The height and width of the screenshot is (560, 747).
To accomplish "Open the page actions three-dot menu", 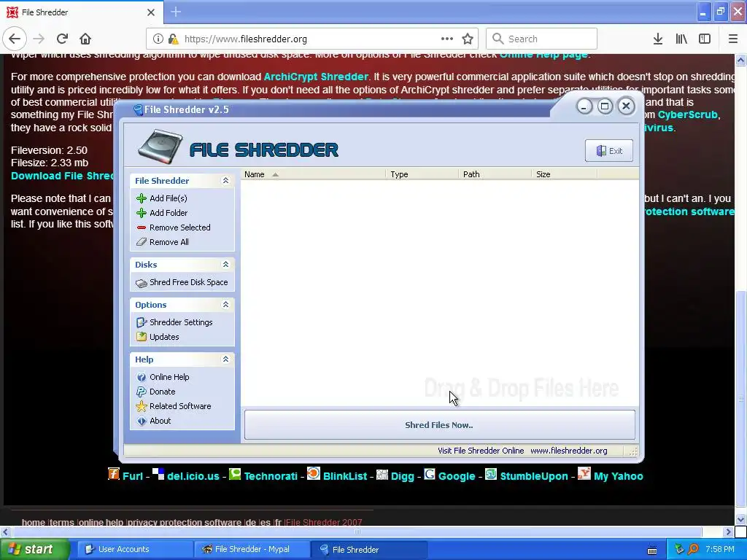I will click(447, 39).
